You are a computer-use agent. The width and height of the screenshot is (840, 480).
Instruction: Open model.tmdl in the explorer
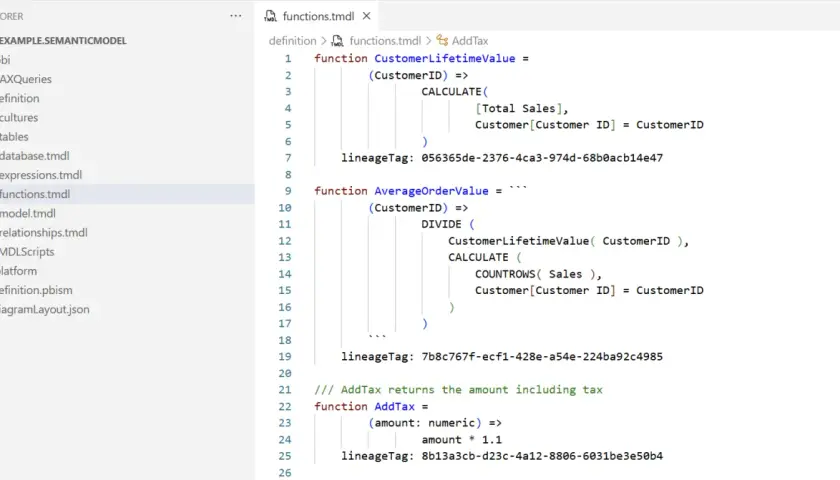28,214
